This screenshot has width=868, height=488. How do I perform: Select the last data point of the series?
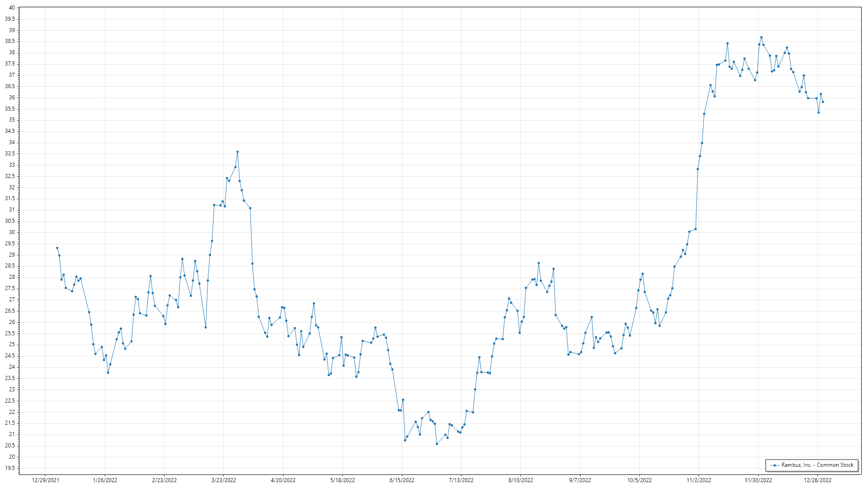click(x=823, y=102)
